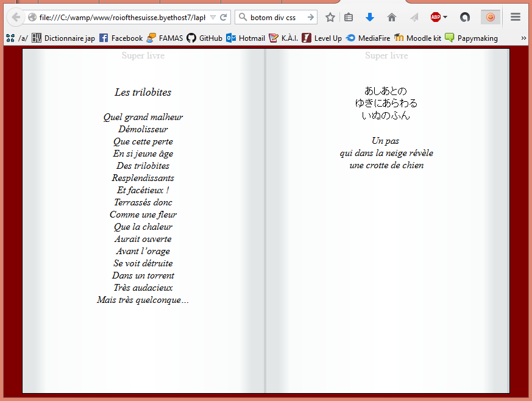Bookmark this page with star icon
The width and height of the screenshot is (532, 401).
point(330,17)
